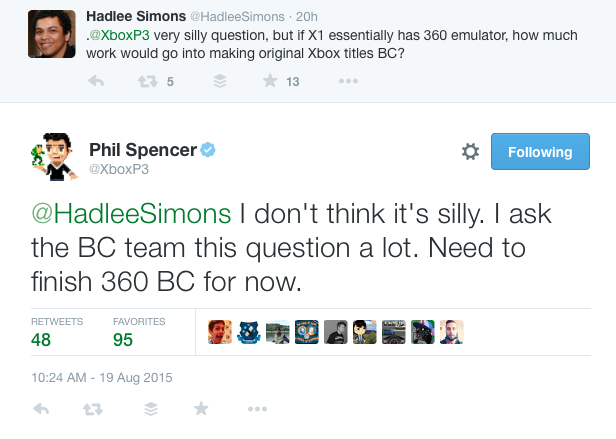Image resolution: width=616 pixels, height=439 pixels.
Task: Favorite Hadlee Simons' tweet with the star
Action: (270, 81)
